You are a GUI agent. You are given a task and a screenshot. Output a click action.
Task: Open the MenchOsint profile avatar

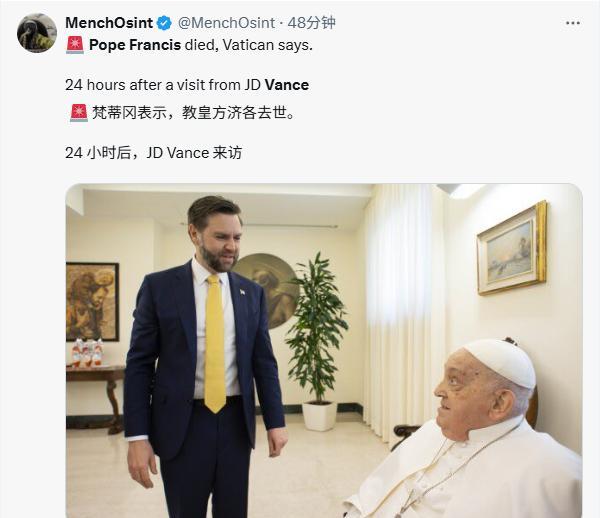pyautogui.click(x=37, y=33)
